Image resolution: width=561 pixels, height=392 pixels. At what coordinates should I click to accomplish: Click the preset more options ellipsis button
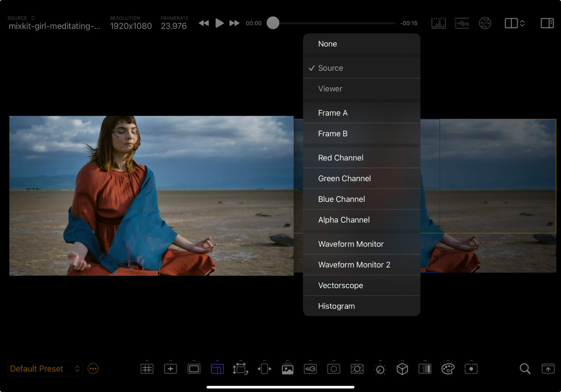[x=93, y=369]
